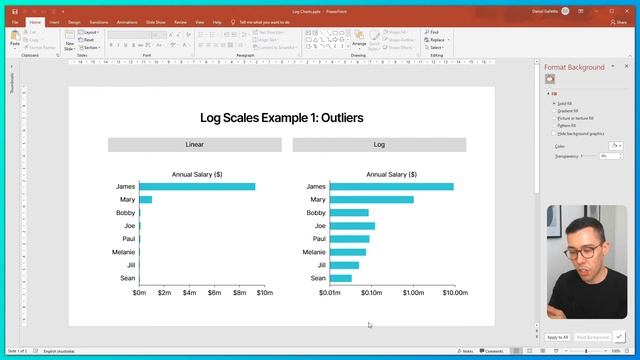
Task: Click the user account avatar
Action: (x=565, y=11)
